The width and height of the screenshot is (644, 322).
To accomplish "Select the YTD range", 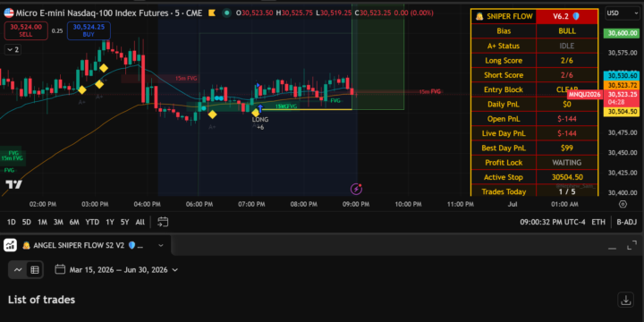I will [92, 222].
